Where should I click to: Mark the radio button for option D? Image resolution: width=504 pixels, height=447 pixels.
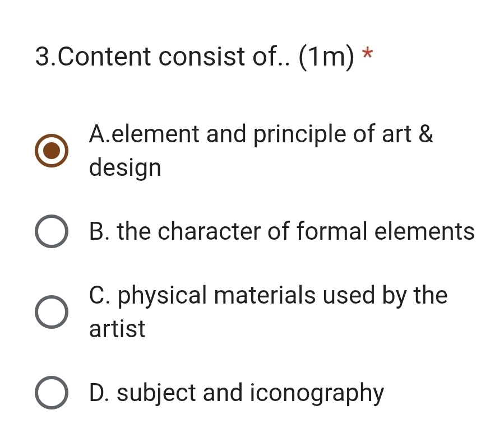point(52,393)
